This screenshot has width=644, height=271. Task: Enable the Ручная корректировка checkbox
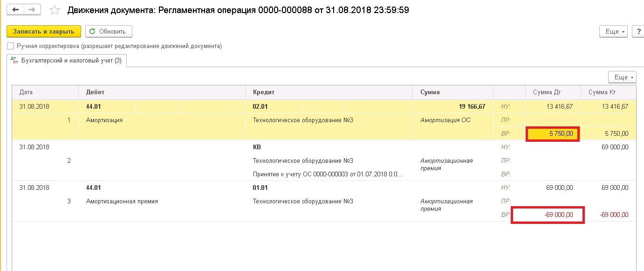10,46
